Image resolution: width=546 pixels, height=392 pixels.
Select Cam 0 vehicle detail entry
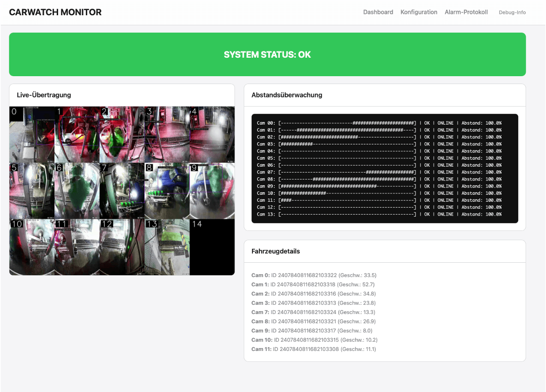[x=314, y=275]
